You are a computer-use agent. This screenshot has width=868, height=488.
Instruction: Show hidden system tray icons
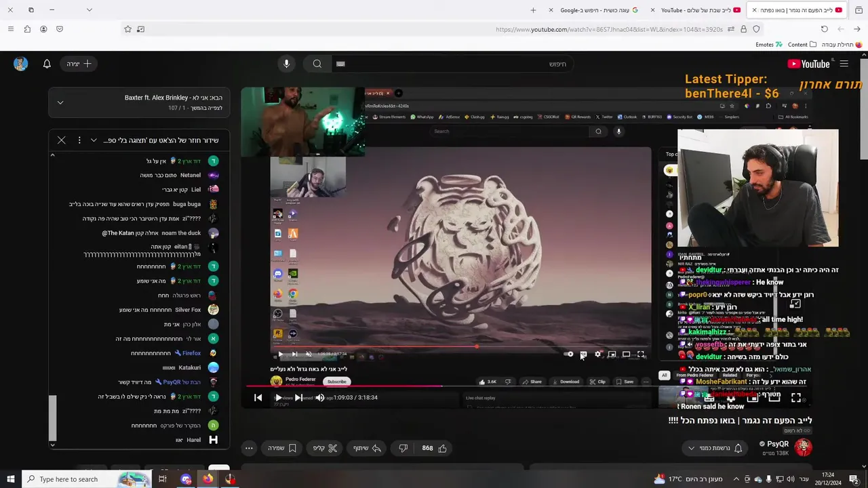tap(736, 479)
